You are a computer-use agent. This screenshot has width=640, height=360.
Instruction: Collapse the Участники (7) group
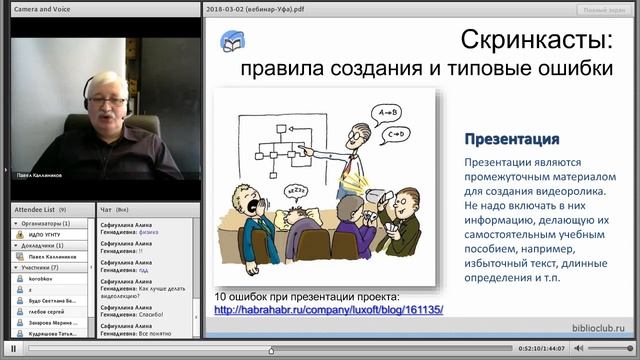(x=16, y=268)
